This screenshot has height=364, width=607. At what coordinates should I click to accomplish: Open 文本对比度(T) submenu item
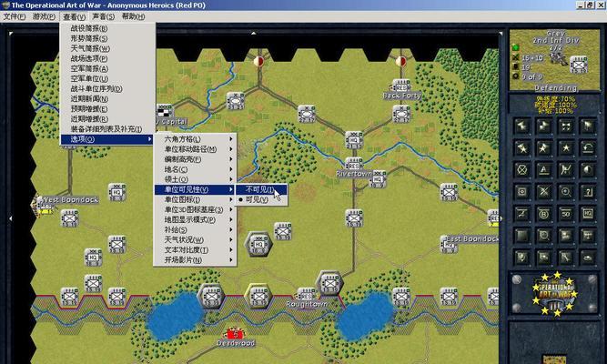pyautogui.click(x=195, y=249)
